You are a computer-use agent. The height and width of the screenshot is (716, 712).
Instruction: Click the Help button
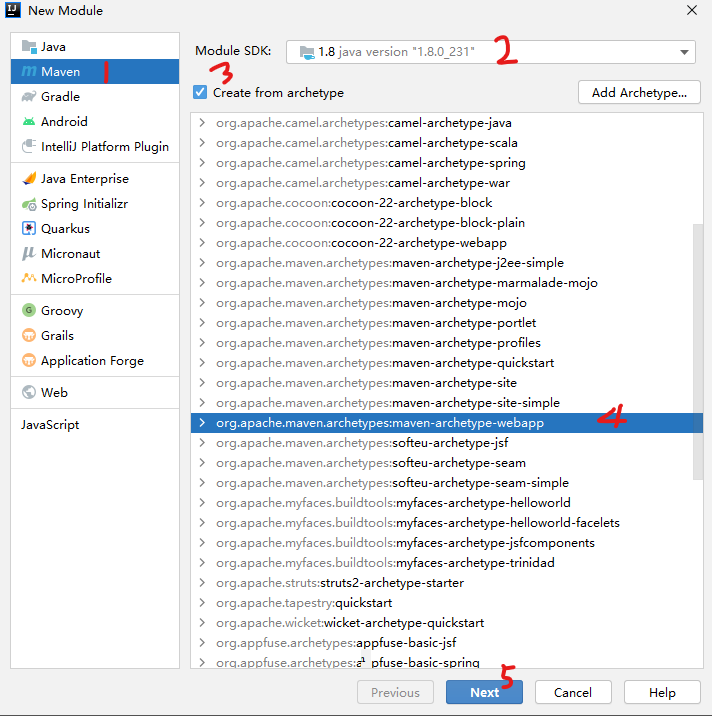(x=662, y=692)
